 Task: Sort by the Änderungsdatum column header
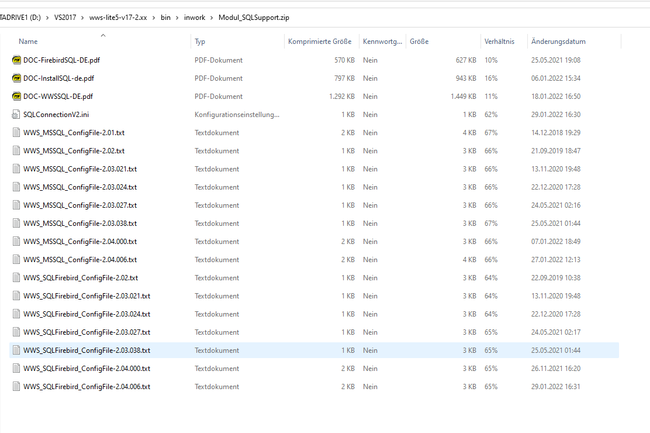pos(558,41)
